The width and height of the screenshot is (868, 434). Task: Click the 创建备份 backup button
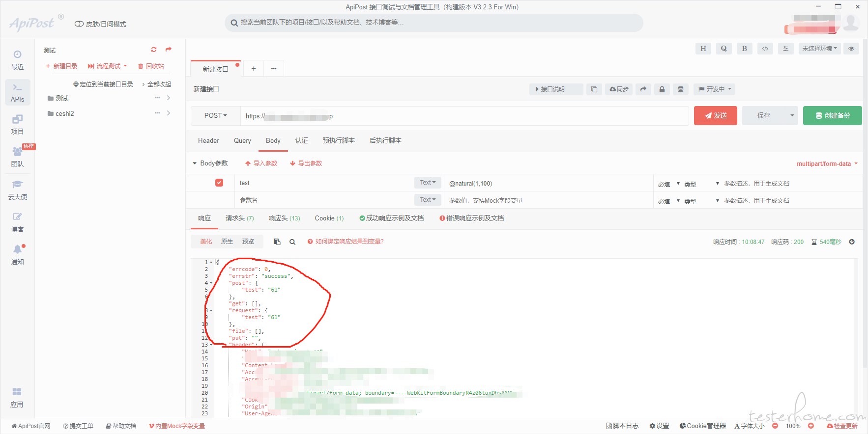click(833, 116)
